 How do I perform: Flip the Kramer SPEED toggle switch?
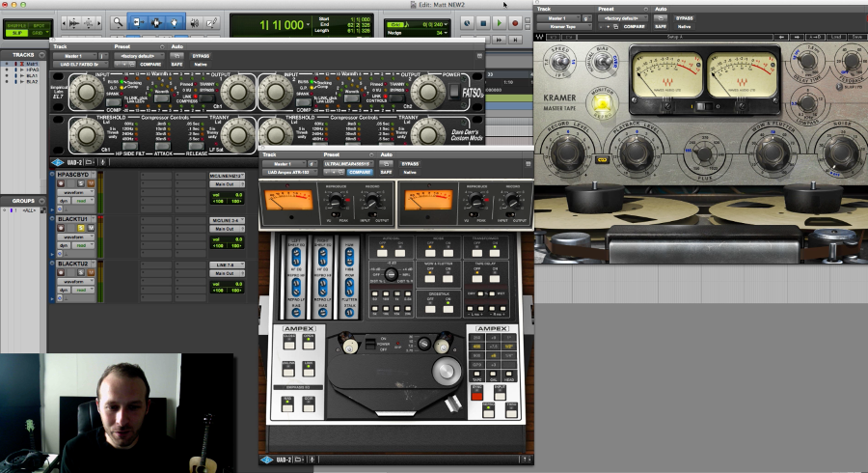tap(560, 62)
